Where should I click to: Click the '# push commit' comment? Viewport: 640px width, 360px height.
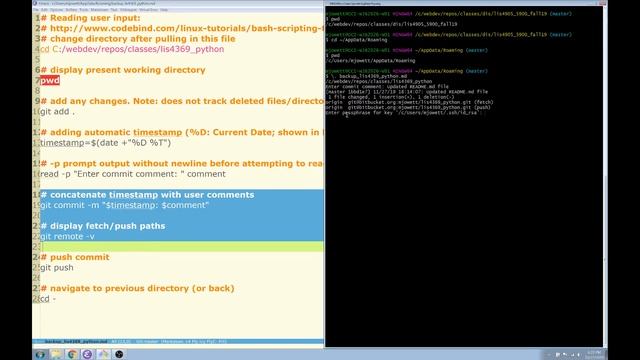pyautogui.click(x=75, y=257)
